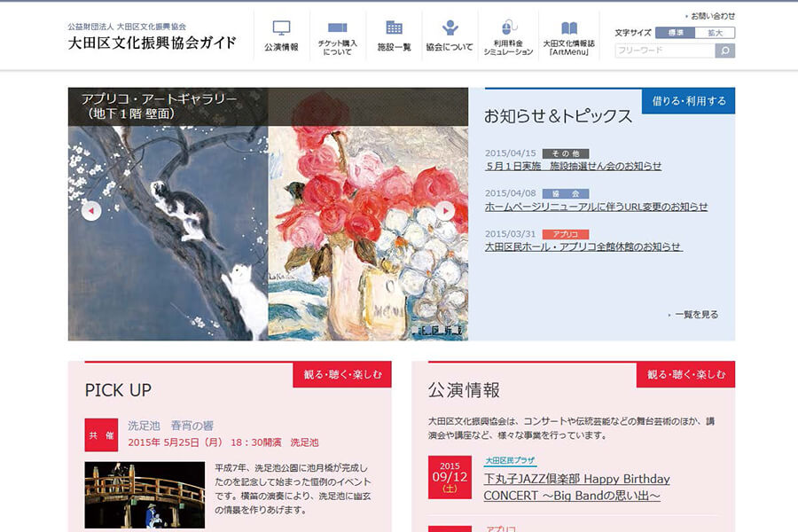Image resolution: width=798 pixels, height=532 pixels.
Task: Click the PICK UP heading
Action: 118,390
